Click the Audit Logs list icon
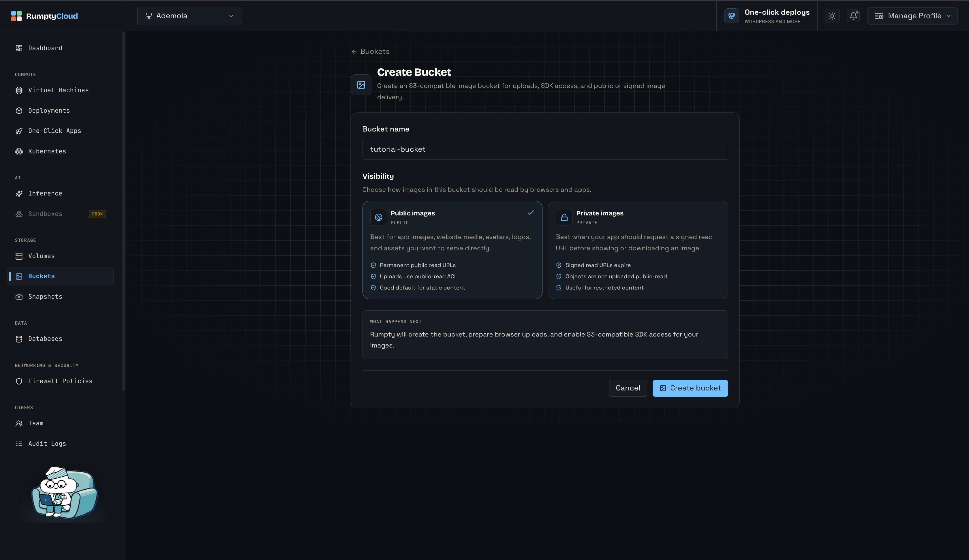This screenshot has height=560, width=969. [x=19, y=444]
